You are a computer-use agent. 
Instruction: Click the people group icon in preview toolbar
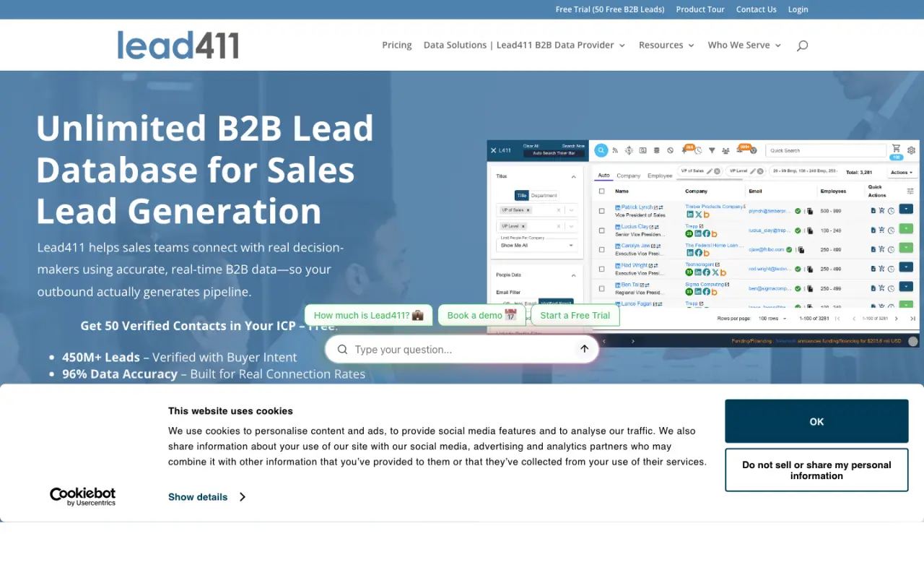[725, 150]
